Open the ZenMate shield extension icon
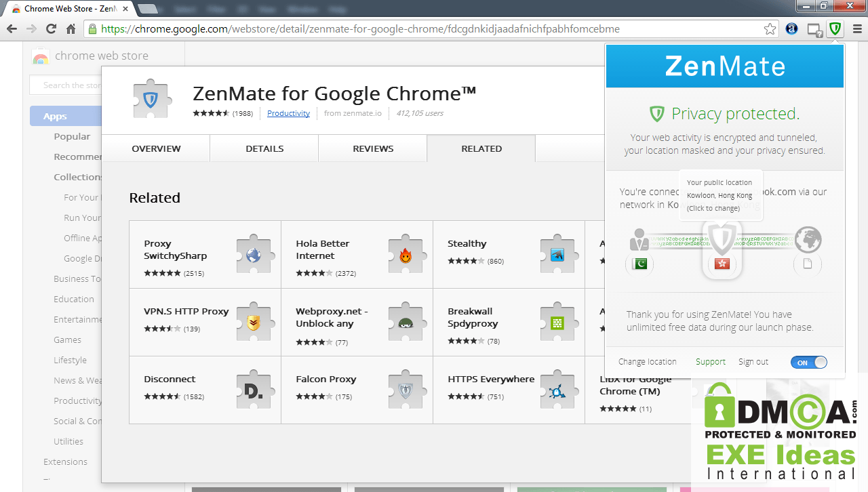868x492 pixels. [835, 29]
